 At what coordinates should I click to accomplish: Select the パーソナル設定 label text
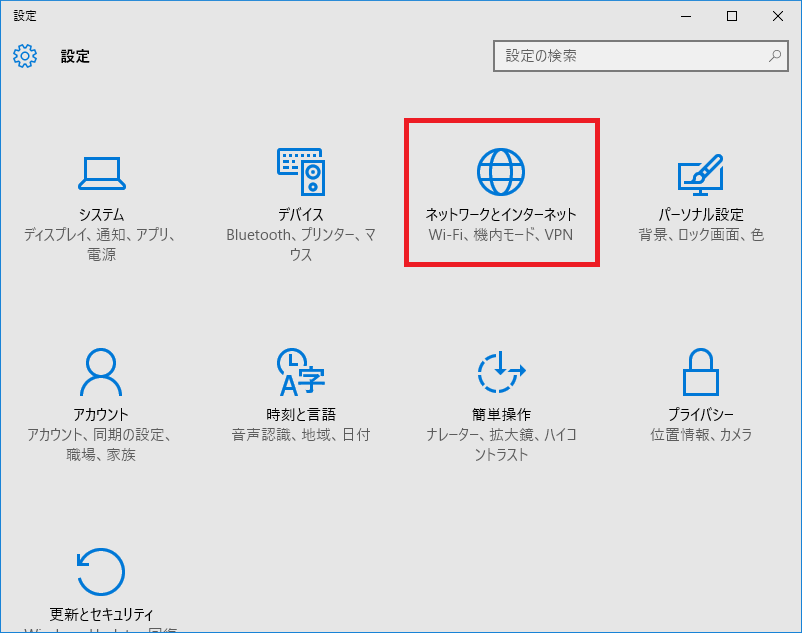point(701,214)
